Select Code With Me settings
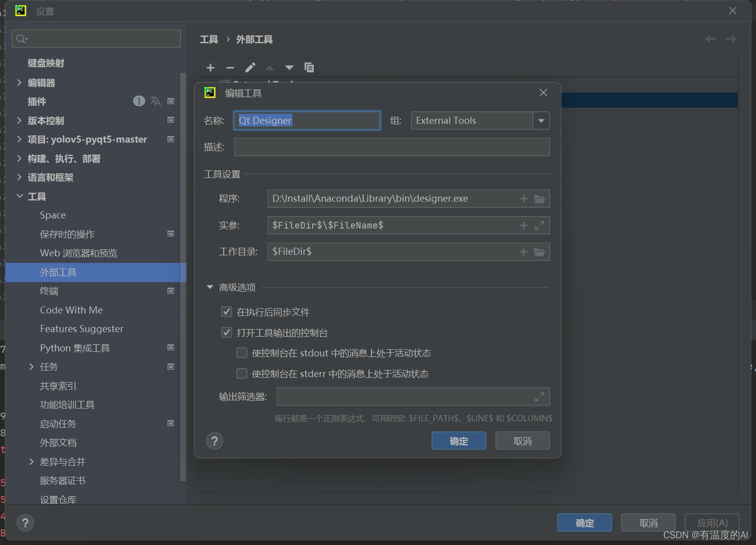The image size is (756, 545). [71, 310]
